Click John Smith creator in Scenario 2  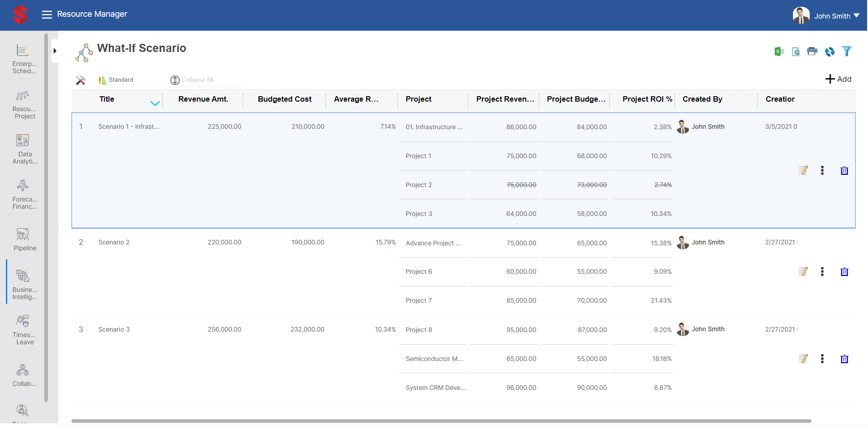point(708,243)
